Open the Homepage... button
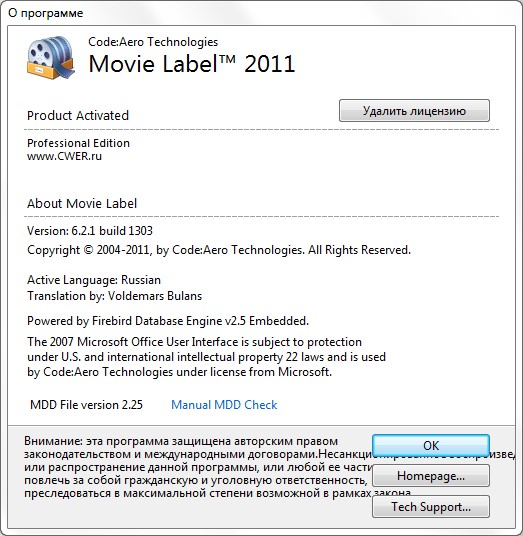 [431, 475]
